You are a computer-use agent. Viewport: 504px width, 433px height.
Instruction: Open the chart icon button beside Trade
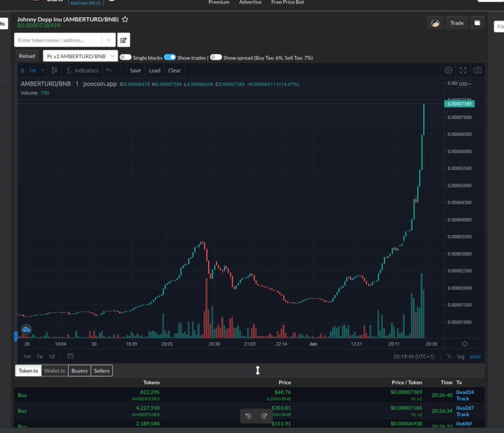tap(435, 23)
